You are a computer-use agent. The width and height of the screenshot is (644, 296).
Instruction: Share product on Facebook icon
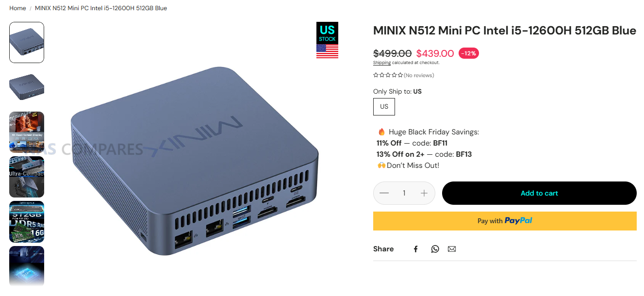tap(415, 249)
